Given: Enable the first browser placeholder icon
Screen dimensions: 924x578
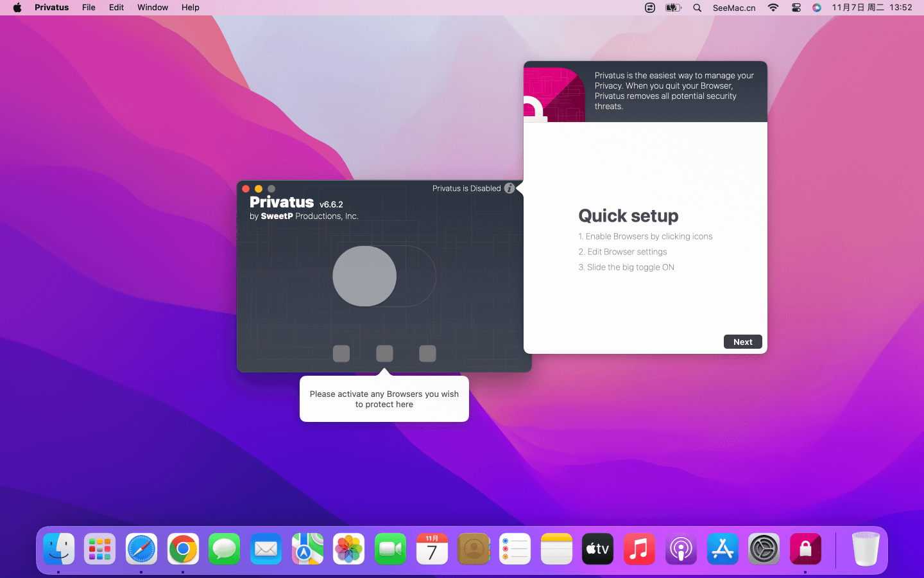Looking at the screenshot, I should (341, 353).
